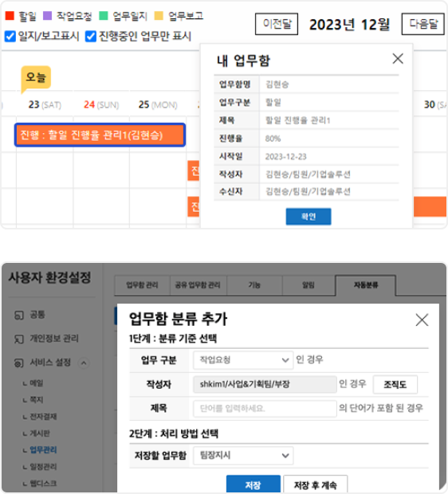448x494 pixels.
Task: Select the 자동분류 tab
Action: (x=365, y=285)
